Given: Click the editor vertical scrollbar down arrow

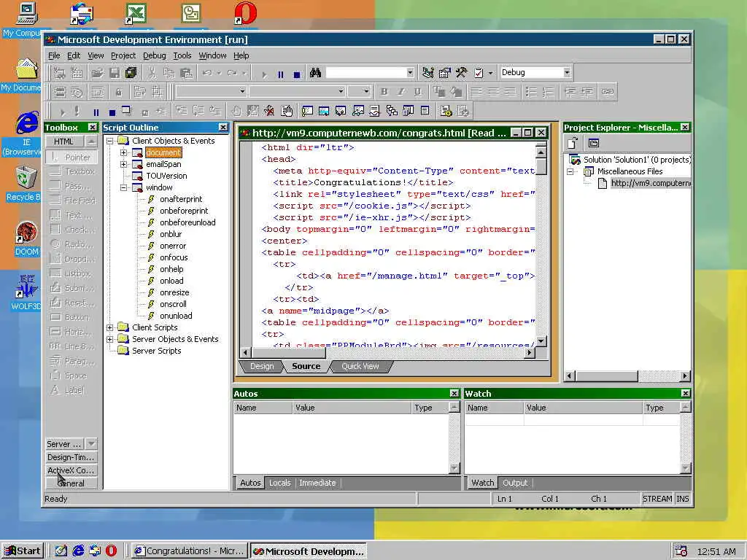Looking at the screenshot, I should coord(541,341).
